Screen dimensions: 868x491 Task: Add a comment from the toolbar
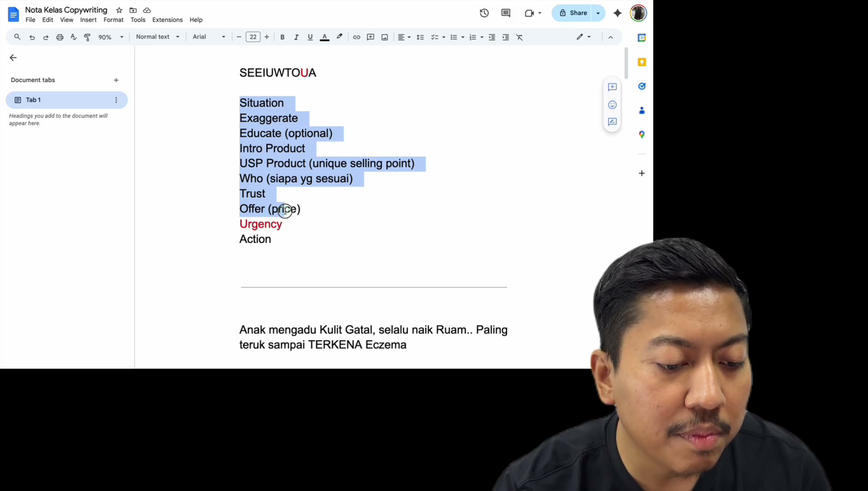click(371, 37)
